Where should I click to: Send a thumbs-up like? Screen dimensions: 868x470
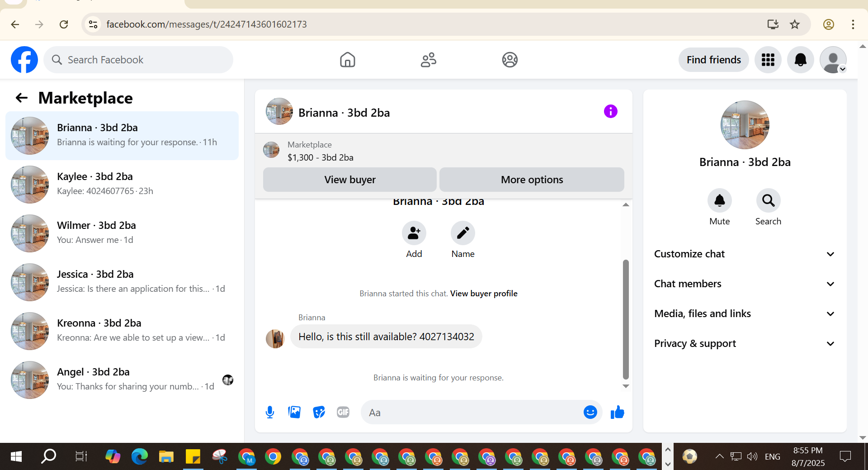tap(617, 412)
